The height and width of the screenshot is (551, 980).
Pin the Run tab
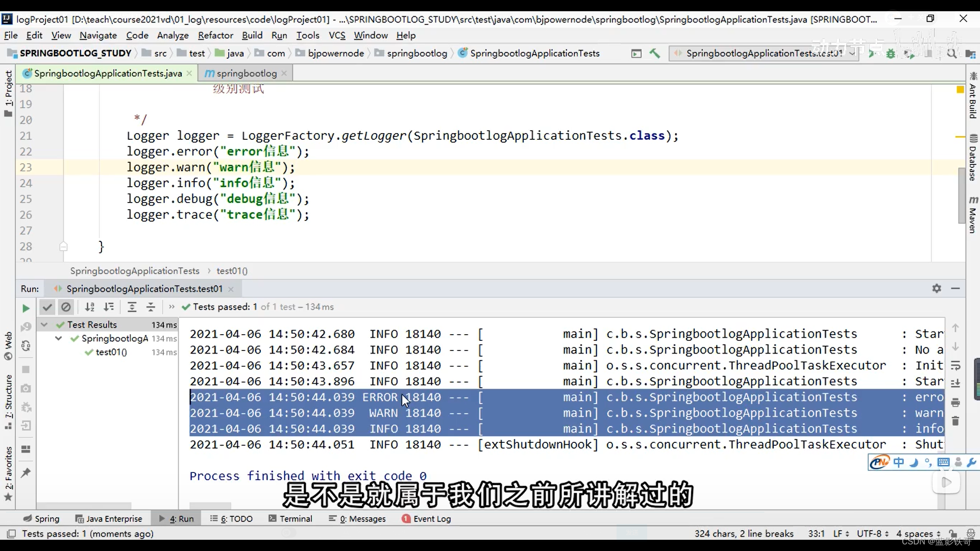coord(26,473)
